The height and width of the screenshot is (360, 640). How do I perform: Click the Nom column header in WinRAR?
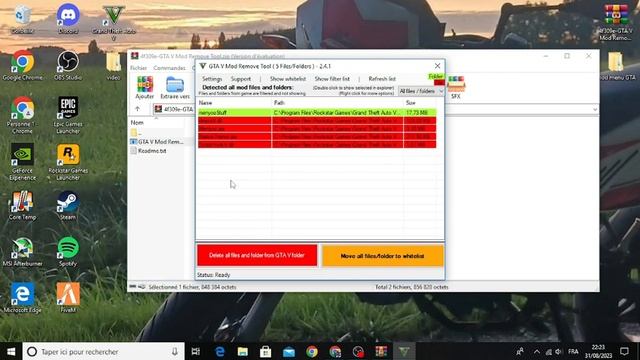(x=137, y=122)
